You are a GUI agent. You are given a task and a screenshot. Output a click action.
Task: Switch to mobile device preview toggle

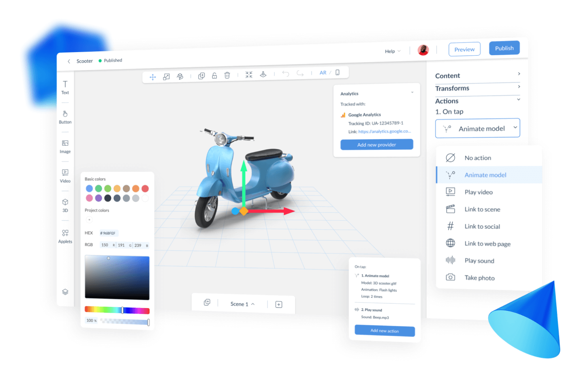(x=338, y=73)
